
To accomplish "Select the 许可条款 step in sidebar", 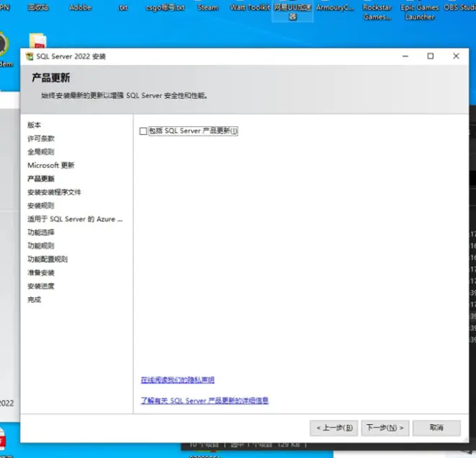I will coord(41,138).
